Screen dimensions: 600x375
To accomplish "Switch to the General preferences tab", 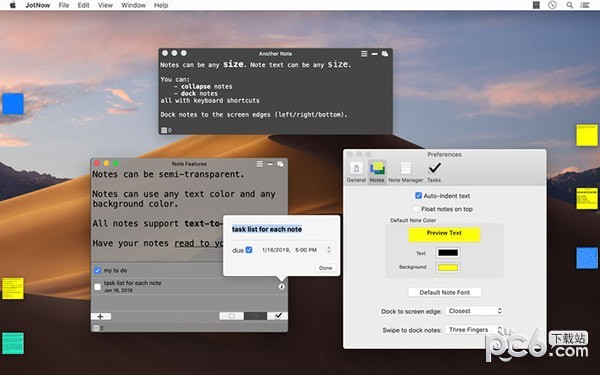I will (x=356, y=171).
